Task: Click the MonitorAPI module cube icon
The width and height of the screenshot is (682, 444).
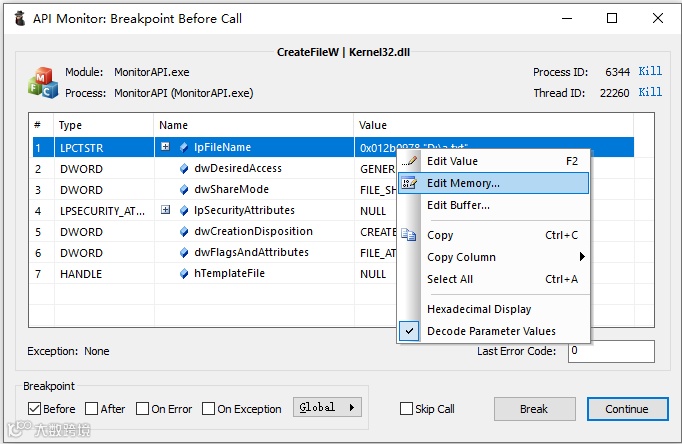Action: point(42,83)
